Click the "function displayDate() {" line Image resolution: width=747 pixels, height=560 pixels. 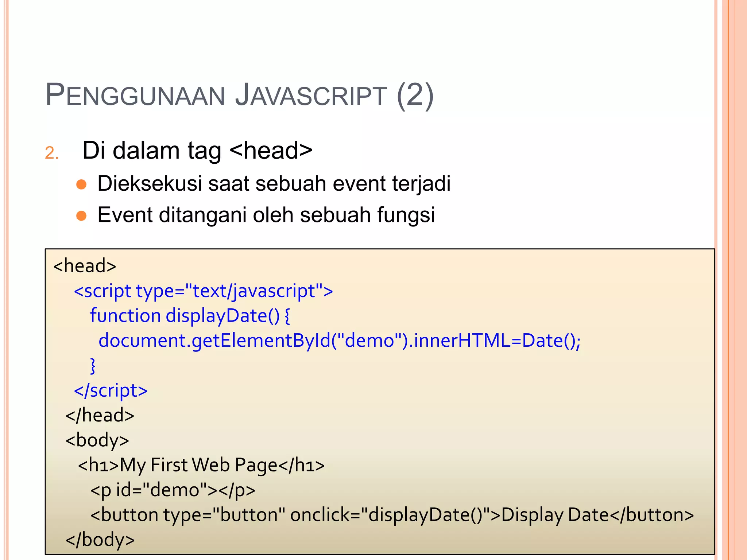190,316
